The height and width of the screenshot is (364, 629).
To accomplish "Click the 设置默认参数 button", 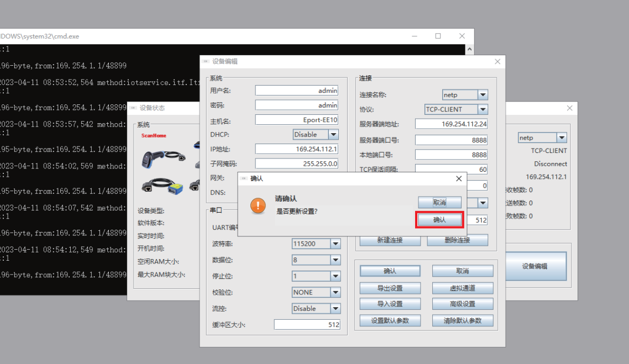I will (x=390, y=320).
